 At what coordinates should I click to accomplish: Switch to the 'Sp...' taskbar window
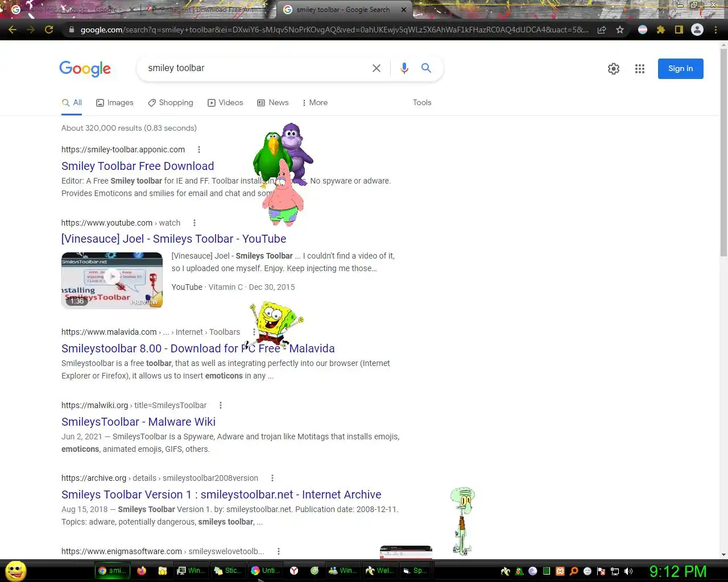click(x=416, y=571)
